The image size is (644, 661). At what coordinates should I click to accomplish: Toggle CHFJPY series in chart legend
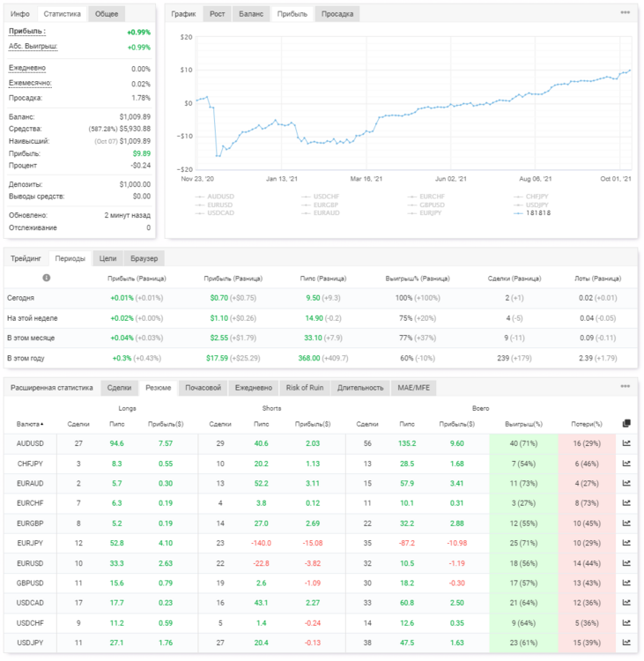click(x=531, y=197)
